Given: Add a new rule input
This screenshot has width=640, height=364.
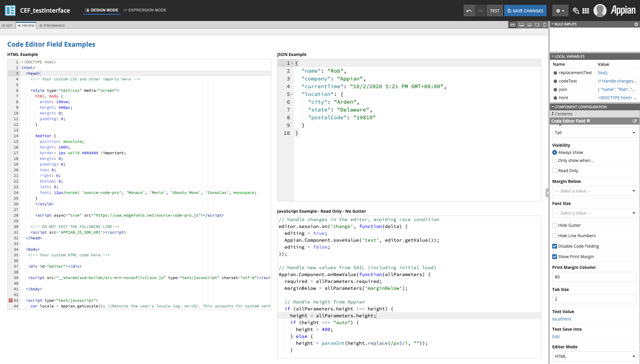Looking at the screenshot, I should click(636, 24).
